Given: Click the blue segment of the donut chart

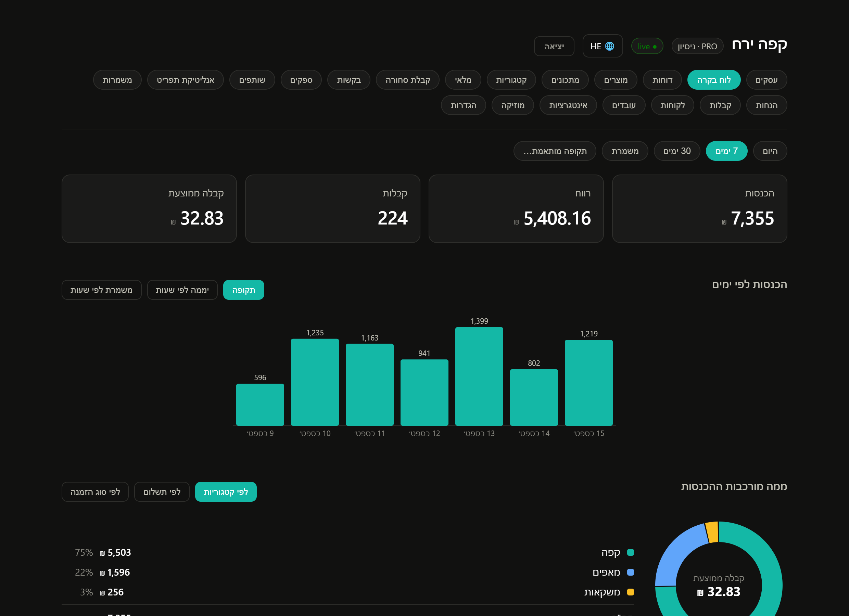Looking at the screenshot, I should click(x=677, y=555).
